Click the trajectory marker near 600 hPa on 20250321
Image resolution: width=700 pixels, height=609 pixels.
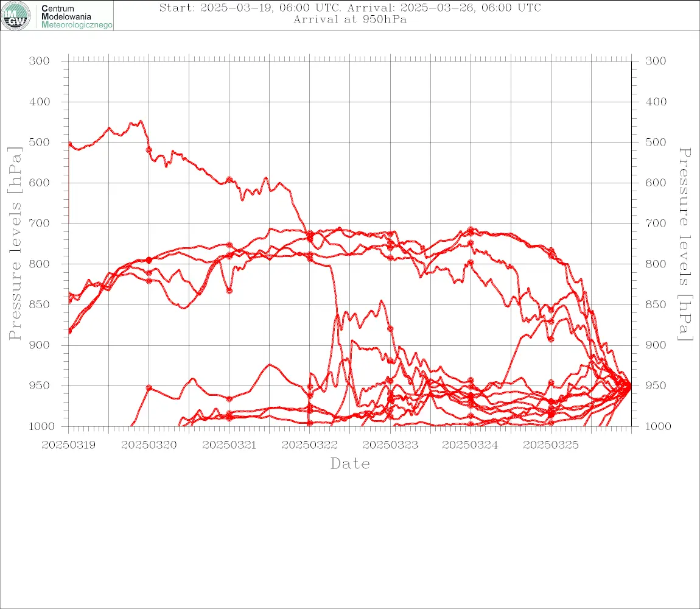(x=229, y=180)
